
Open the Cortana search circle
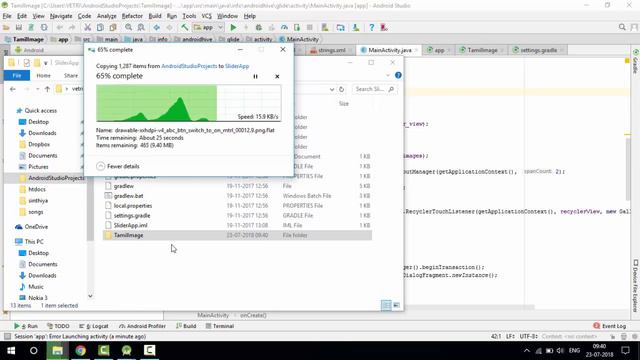pos(34,350)
